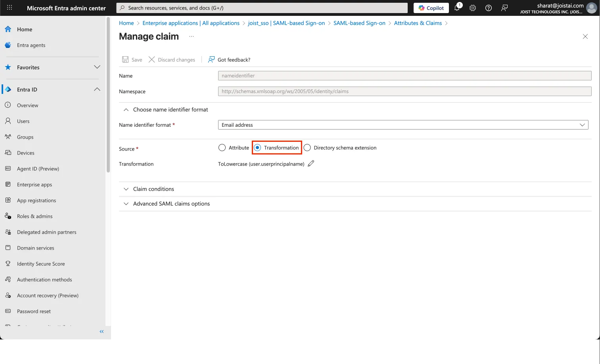Click Got feedback? link

[x=229, y=59]
